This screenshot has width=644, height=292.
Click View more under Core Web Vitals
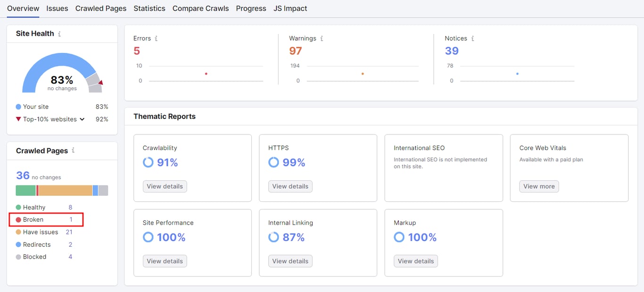point(539,186)
